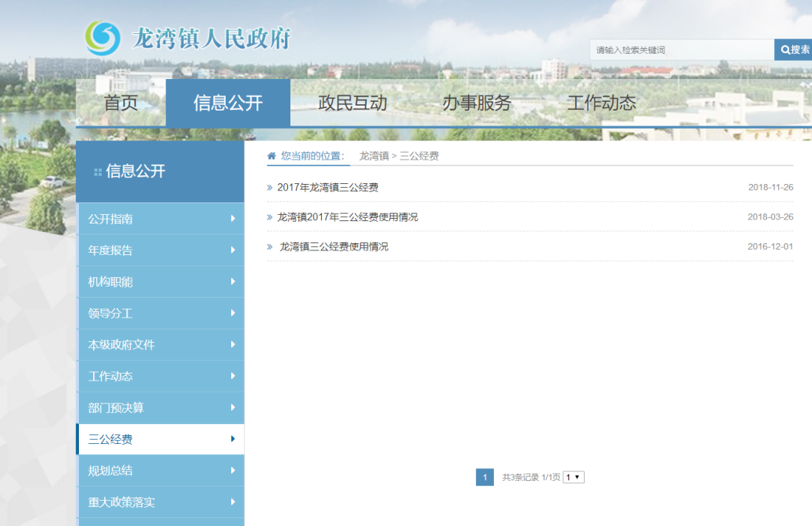Click the home icon in breadcrumb
The height and width of the screenshot is (526, 812).
[x=272, y=156]
